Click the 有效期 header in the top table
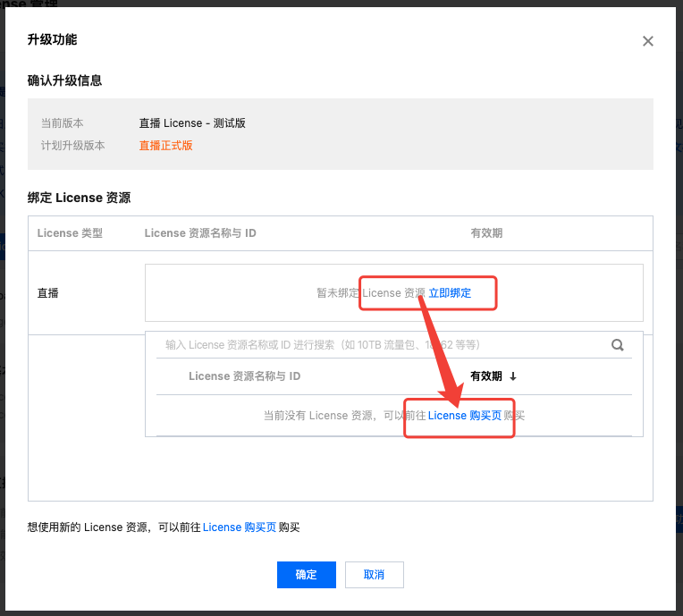The width and height of the screenshot is (683, 616). click(486, 233)
